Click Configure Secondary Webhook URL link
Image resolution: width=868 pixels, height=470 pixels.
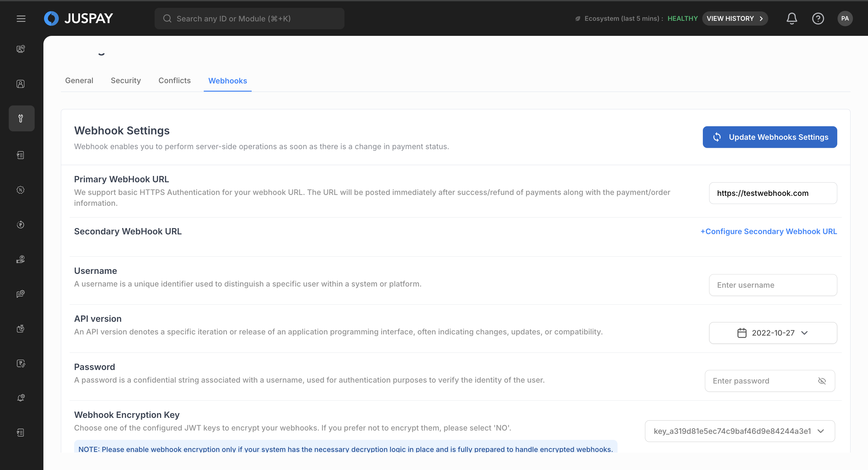point(769,231)
